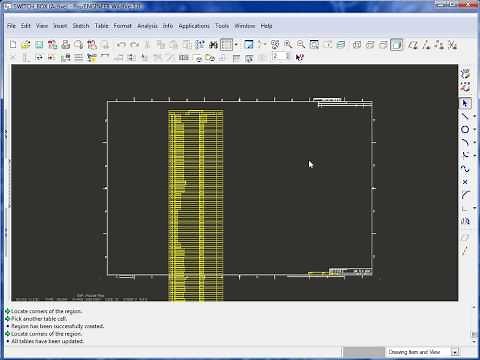Screen dimensions: 480x360
Task: Click the Find binoculars icon
Action: (x=213, y=44)
